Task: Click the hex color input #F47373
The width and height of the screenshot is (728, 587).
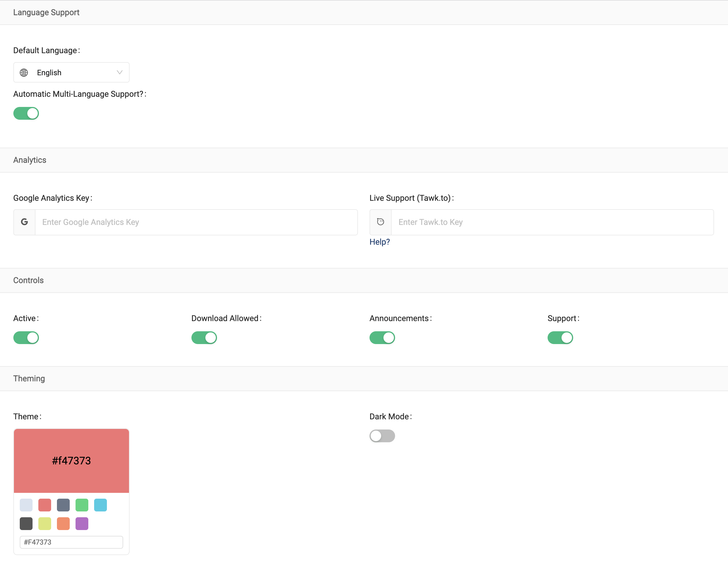Action: point(71,542)
